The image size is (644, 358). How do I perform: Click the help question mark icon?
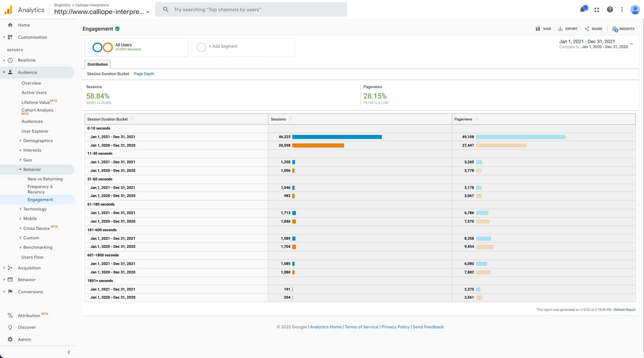(x=610, y=10)
